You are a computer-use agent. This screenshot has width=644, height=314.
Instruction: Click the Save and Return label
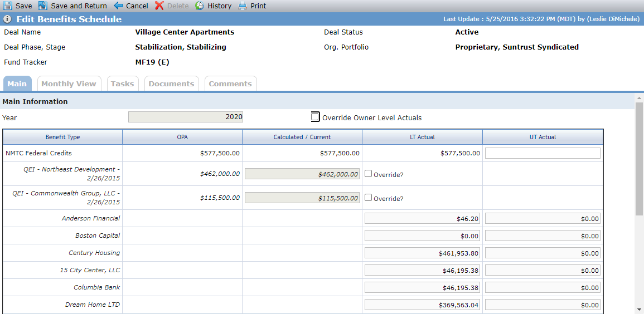click(79, 6)
